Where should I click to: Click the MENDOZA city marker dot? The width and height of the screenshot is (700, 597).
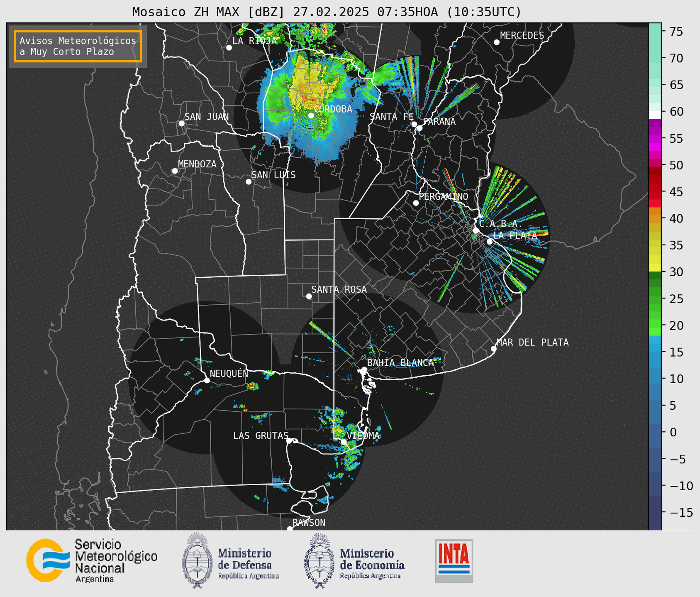(x=175, y=171)
